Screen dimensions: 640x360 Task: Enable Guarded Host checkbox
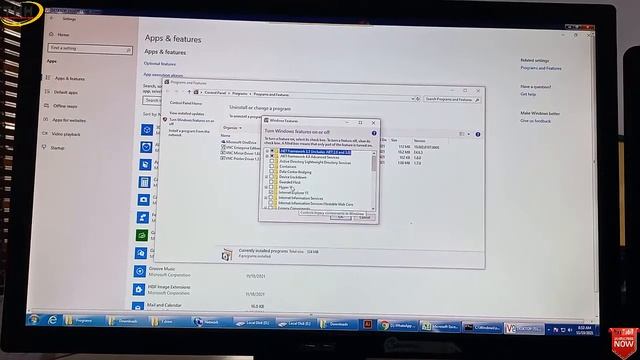(271, 182)
